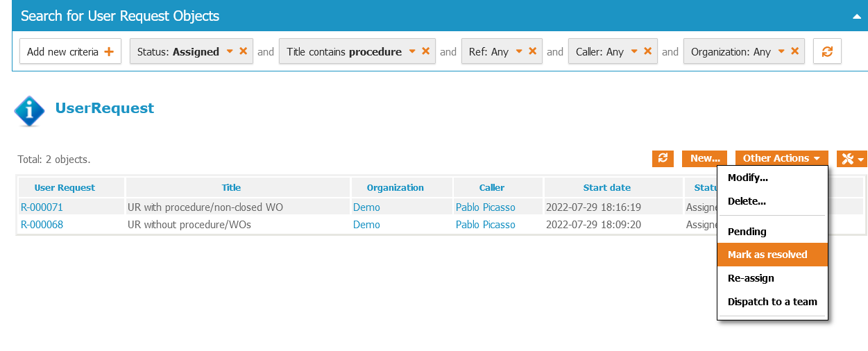
Task: Remove the Caller: Any criterion
Action: (x=647, y=51)
